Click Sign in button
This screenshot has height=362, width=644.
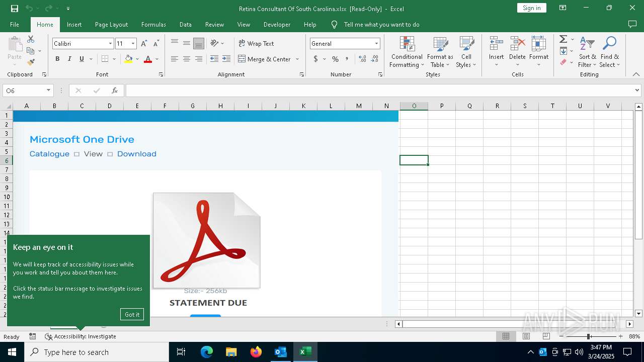[x=531, y=8]
